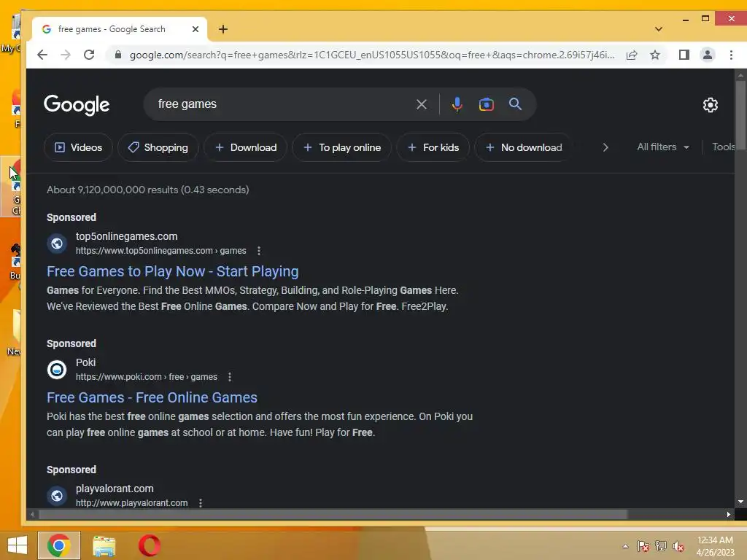The image size is (747, 560).
Task: Search by image with Google Lens
Action: [487, 104]
